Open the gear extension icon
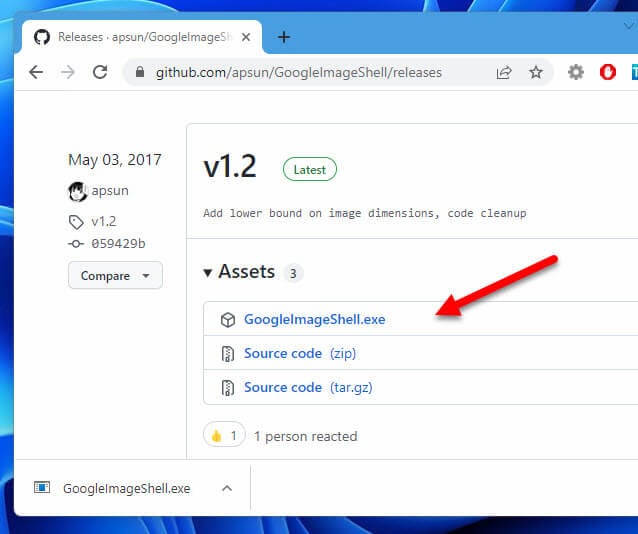Image resolution: width=638 pixels, height=534 pixels. [576, 72]
